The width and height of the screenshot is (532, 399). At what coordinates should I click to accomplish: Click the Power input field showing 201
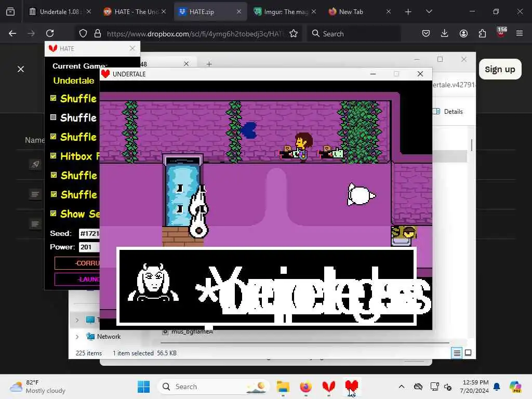[x=89, y=247]
